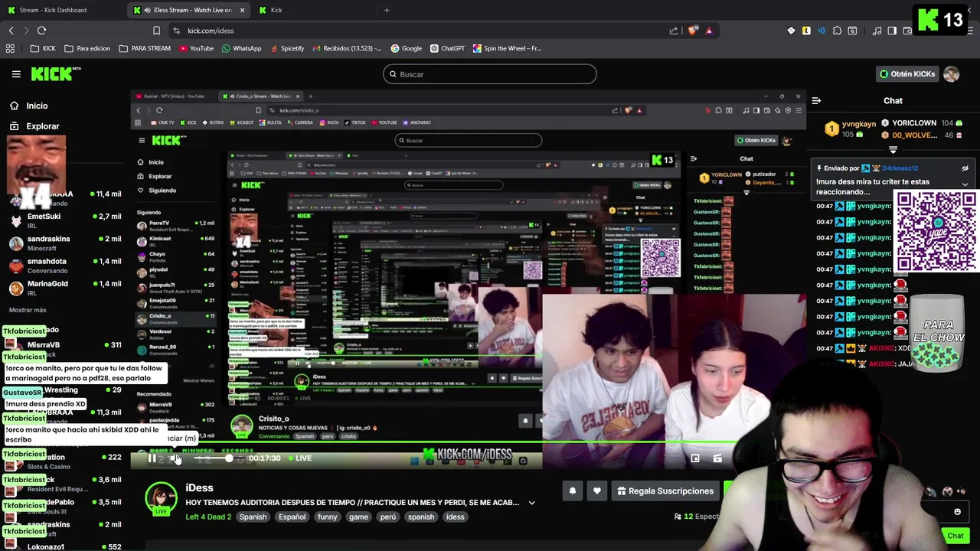Open the Kick hamburger sidebar menu

tap(16, 74)
